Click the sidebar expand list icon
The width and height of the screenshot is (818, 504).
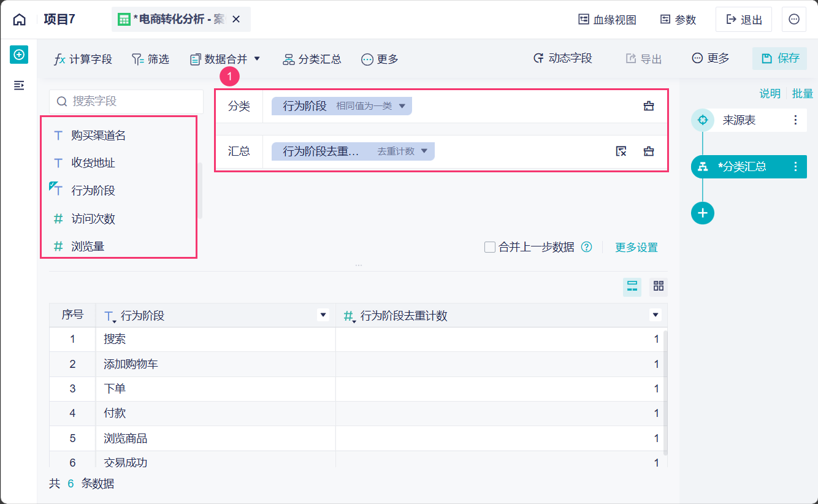pyautogui.click(x=19, y=85)
